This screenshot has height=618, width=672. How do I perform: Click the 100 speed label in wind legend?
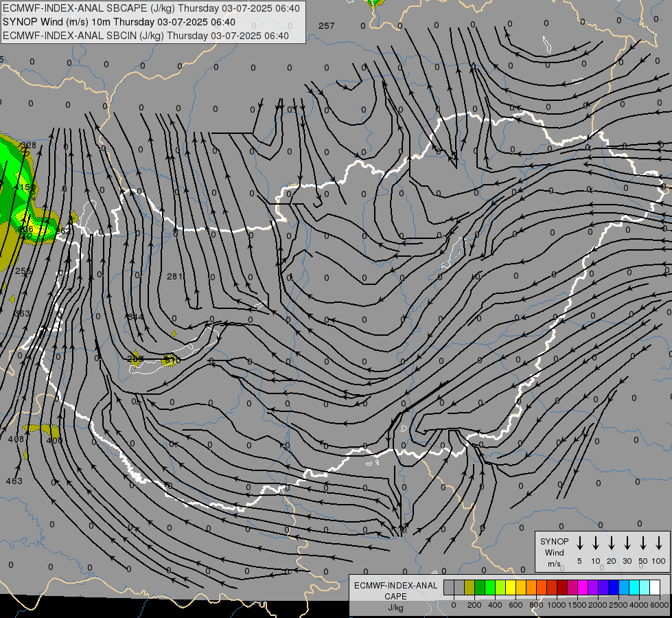(659, 561)
